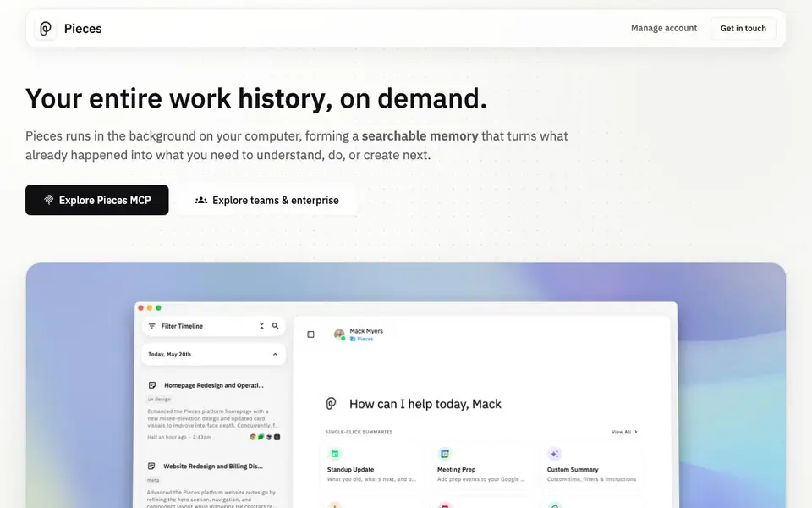The width and height of the screenshot is (812, 508).
Task: Click Explore teams & enterprise button
Action: (x=266, y=200)
